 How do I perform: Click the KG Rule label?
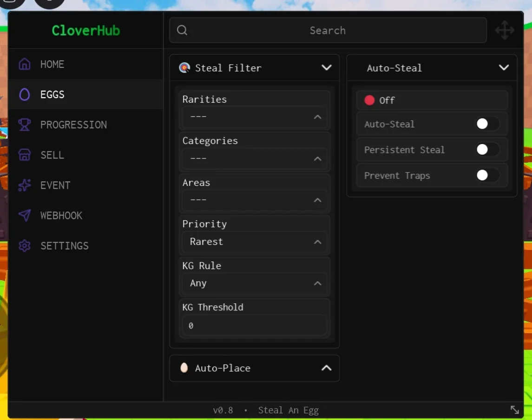pyautogui.click(x=202, y=266)
